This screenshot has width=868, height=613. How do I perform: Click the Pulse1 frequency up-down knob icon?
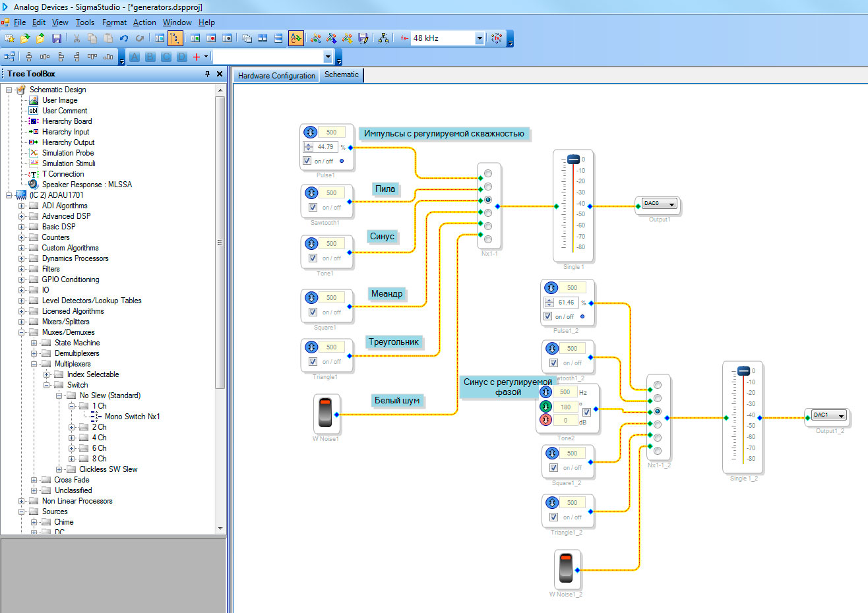click(x=311, y=132)
